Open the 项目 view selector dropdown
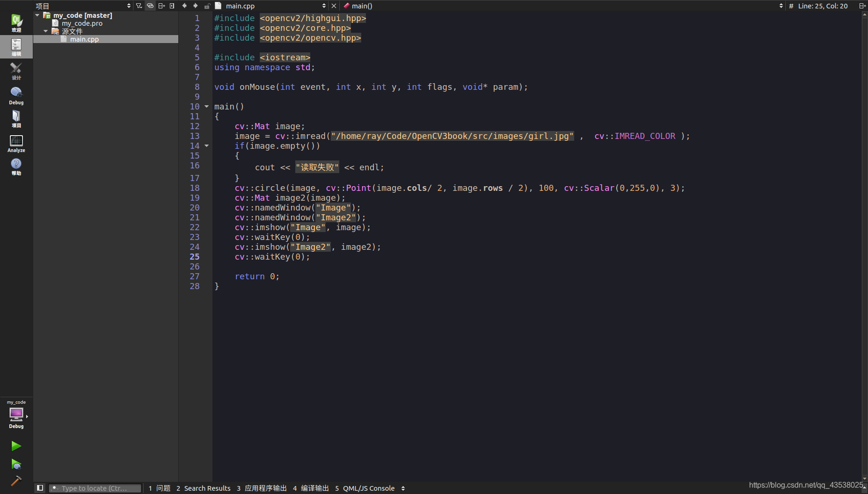The height and width of the screenshot is (494, 868). pyautogui.click(x=83, y=6)
